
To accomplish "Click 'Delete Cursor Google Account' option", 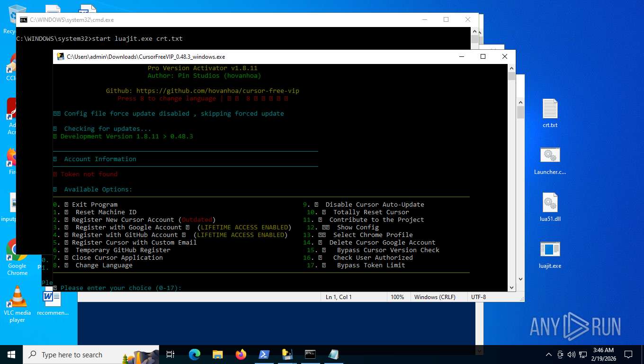I will 383,243.
